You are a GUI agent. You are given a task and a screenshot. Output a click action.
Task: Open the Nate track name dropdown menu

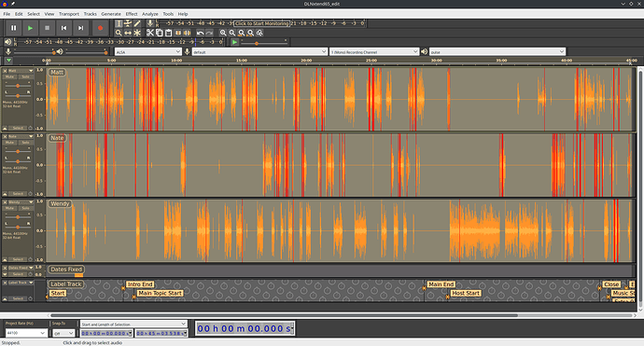click(x=21, y=137)
